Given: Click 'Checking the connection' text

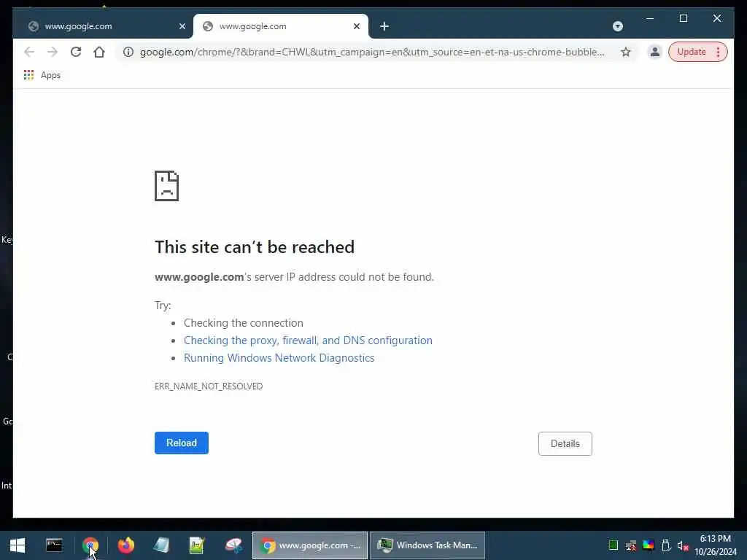Looking at the screenshot, I should click(244, 323).
